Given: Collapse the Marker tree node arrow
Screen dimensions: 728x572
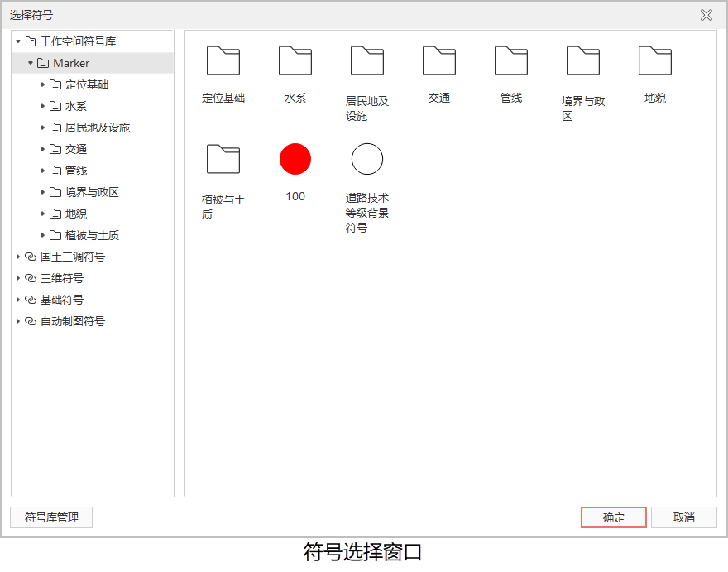Looking at the screenshot, I should [31, 63].
